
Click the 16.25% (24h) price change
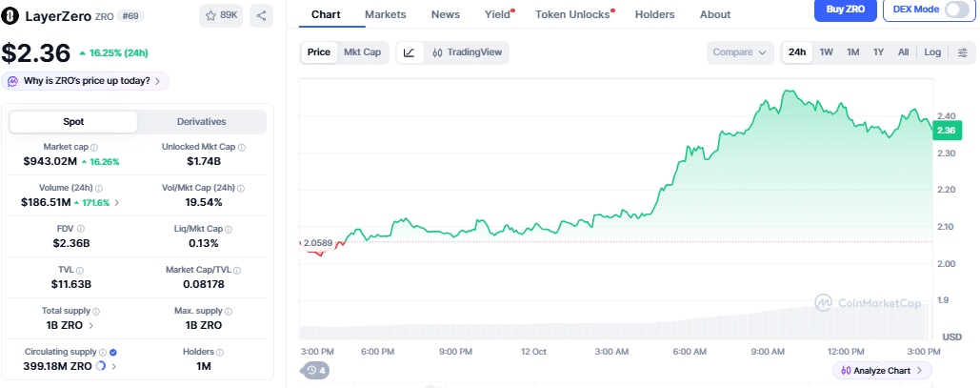pyautogui.click(x=113, y=53)
